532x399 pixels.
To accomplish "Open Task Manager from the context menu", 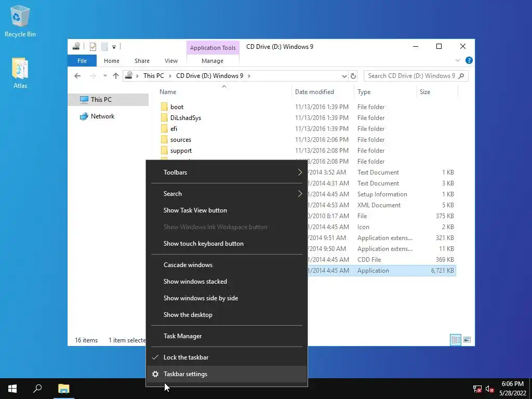I will click(227, 336).
